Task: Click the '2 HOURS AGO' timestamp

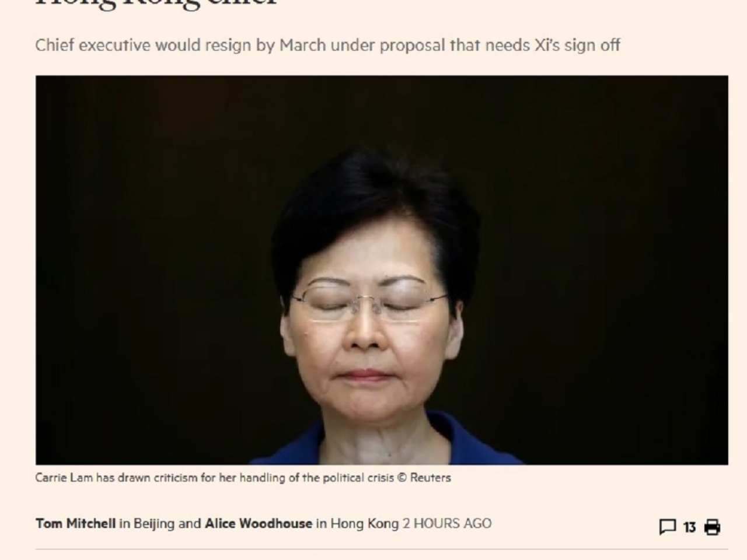Action: pyautogui.click(x=447, y=523)
